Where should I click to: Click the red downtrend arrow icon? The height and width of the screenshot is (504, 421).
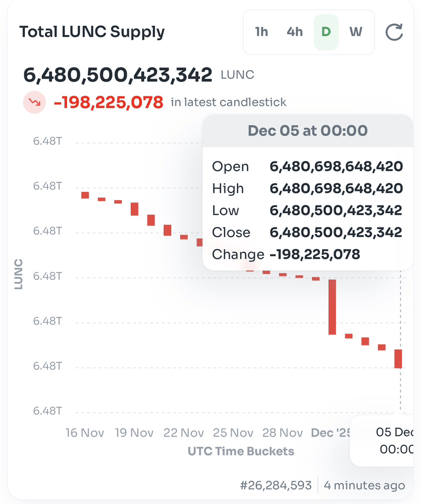click(x=35, y=102)
